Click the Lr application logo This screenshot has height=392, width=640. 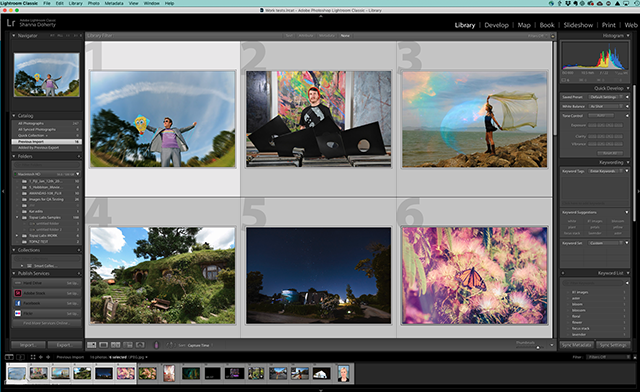pos(11,23)
